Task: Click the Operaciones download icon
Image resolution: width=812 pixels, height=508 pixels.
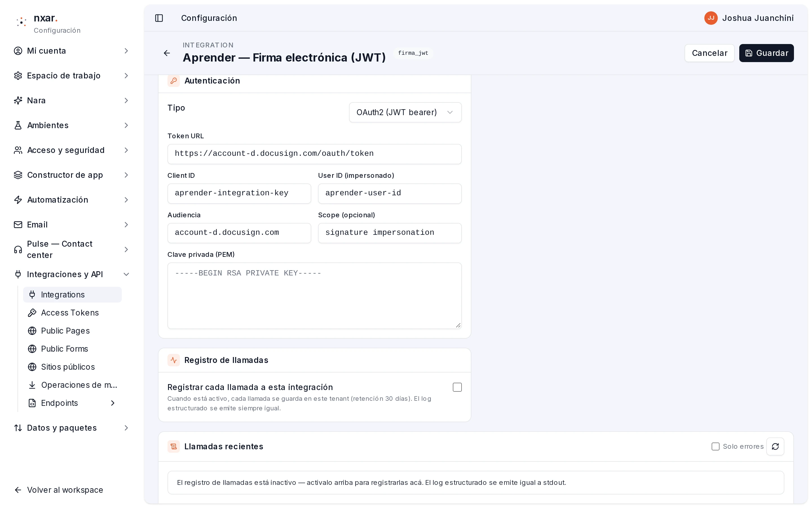Action: 32,385
